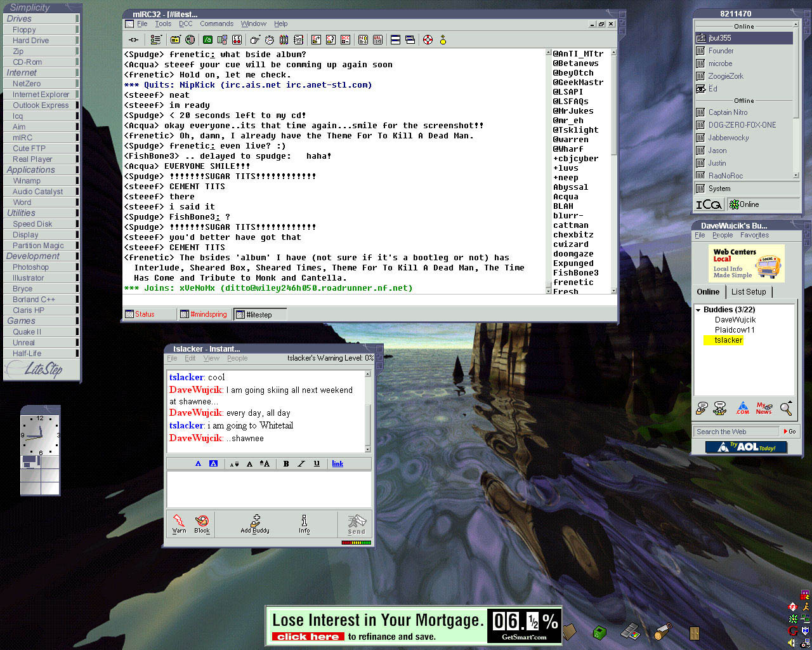Screen dimensions: 812x650
Task: Open the AOL.COM icon in buddy list
Action: 743,408
